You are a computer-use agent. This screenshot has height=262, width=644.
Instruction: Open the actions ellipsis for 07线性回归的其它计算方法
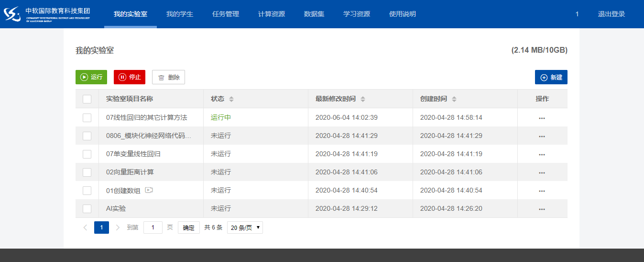pos(542,118)
